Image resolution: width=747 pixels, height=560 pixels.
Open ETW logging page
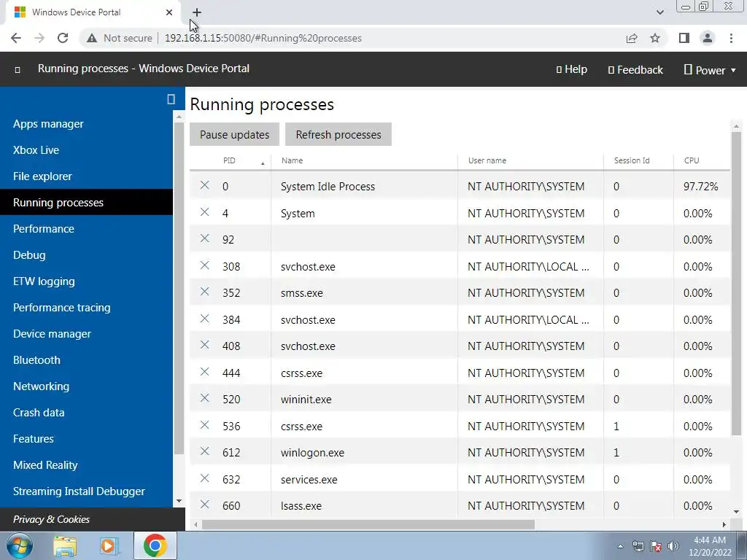(x=44, y=281)
